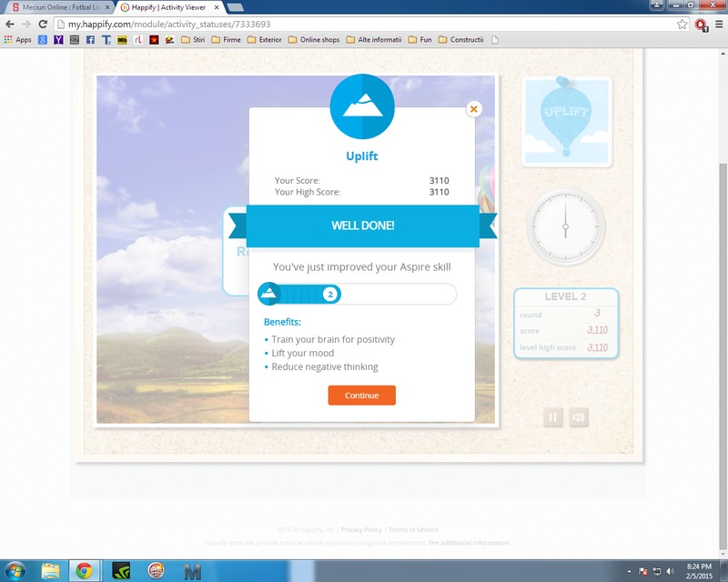
Task: Click the Chrome taskbar icon
Action: pos(84,571)
